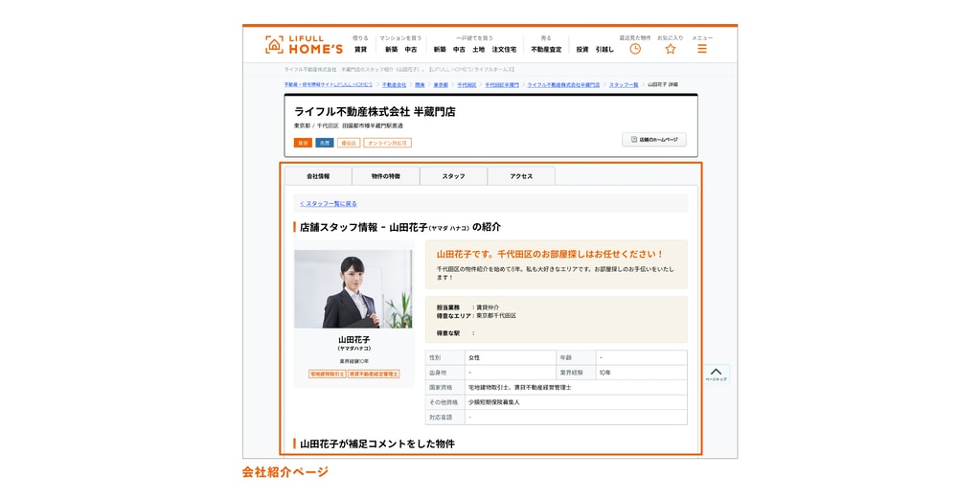Click the 宅地建物取引士 qualification tag

327,375
